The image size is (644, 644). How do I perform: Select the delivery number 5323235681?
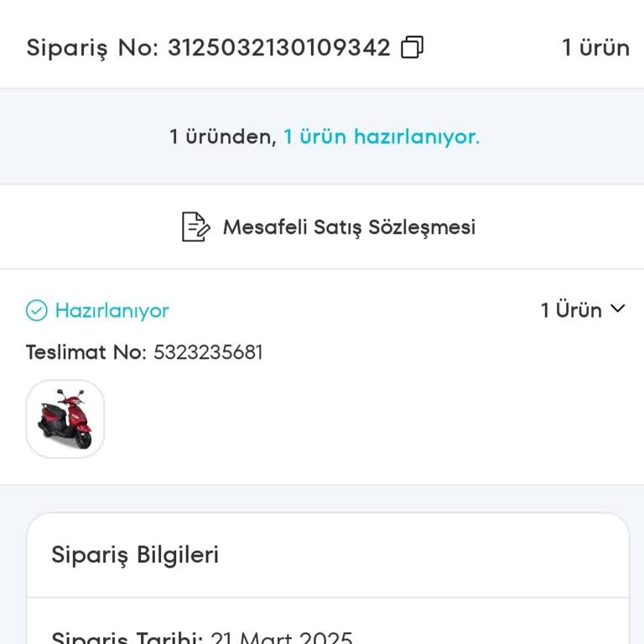click(208, 352)
